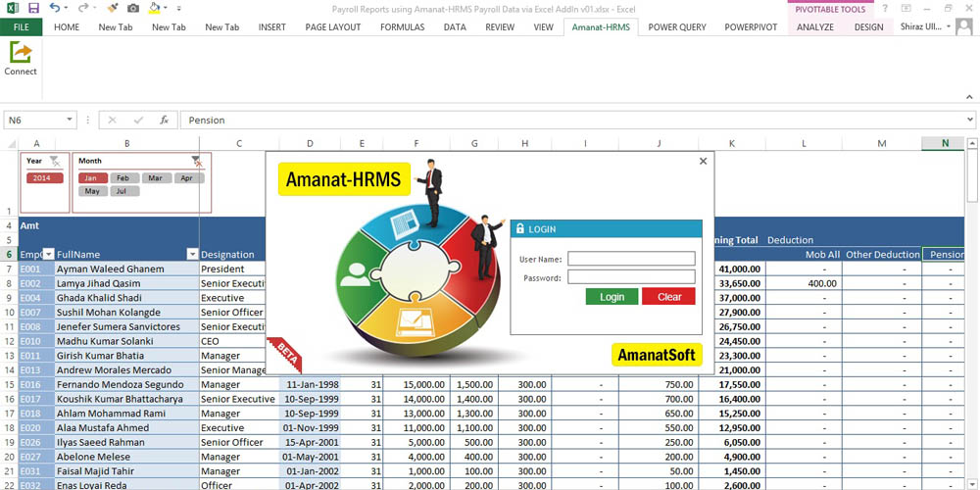Click the Connect icon in the Amanat-HRMS ribbon

(21, 53)
